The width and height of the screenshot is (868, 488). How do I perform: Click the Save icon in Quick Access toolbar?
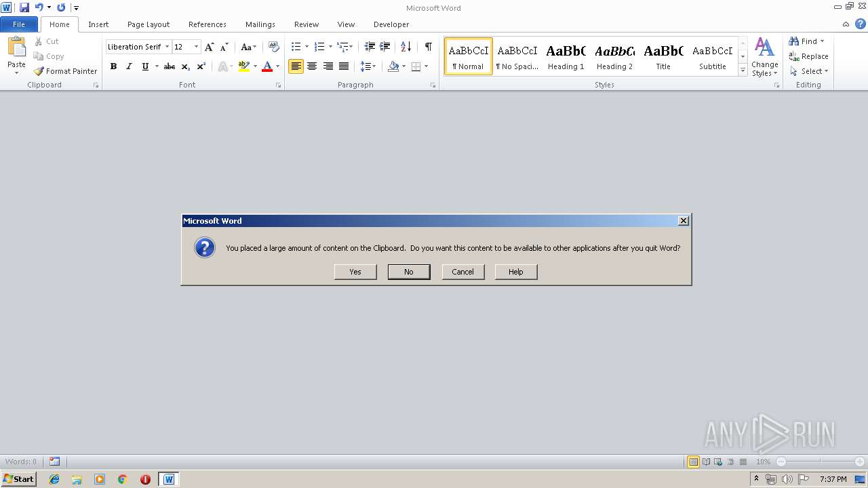tap(24, 7)
